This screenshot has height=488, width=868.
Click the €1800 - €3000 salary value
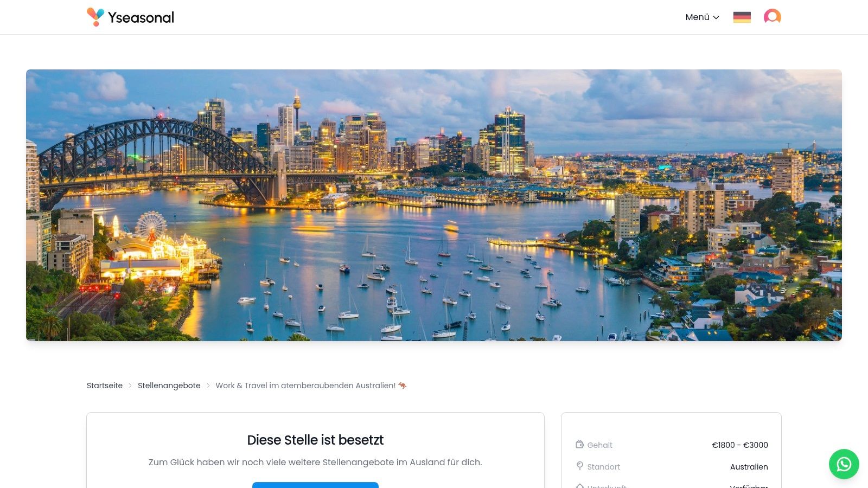point(740,445)
